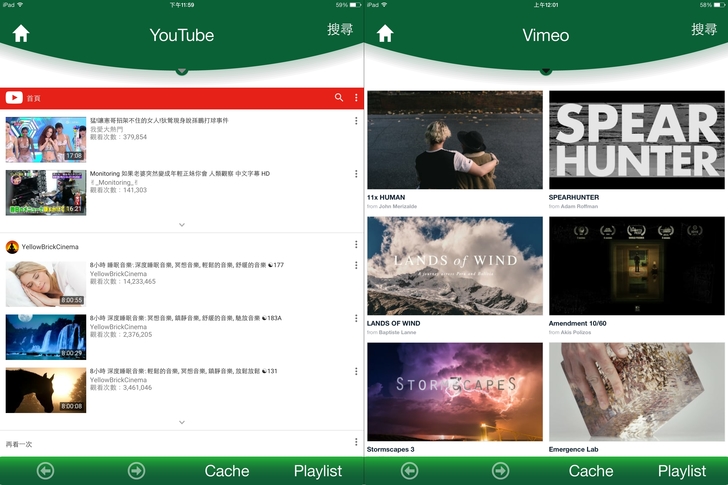
Task: Go forward in the YouTube panel
Action: click(x=136, y=471)
